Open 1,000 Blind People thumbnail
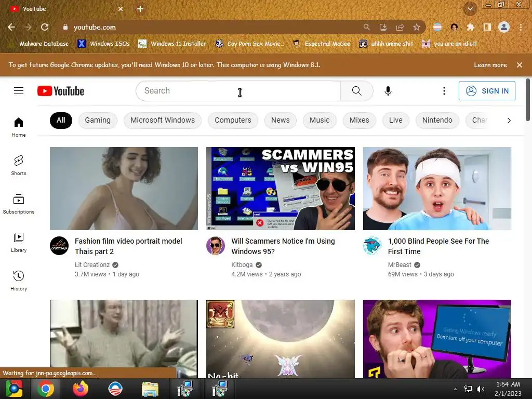Image resolution: width=532 pixels, height=399 pixels. (x=437, y=189)
